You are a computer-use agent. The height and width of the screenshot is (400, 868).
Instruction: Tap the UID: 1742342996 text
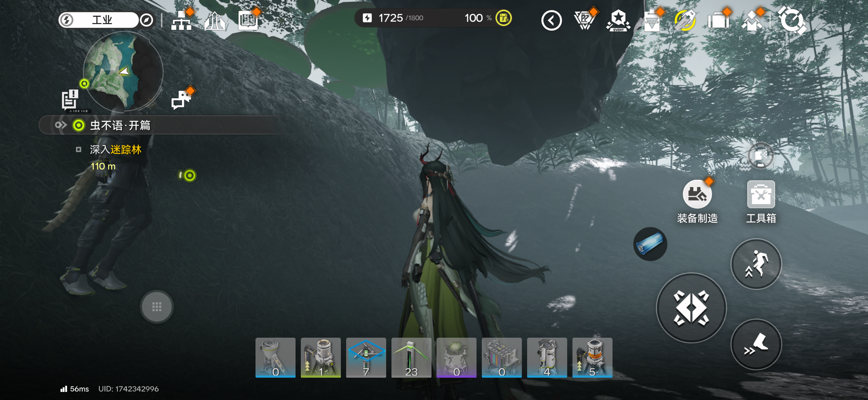point(129,389)
